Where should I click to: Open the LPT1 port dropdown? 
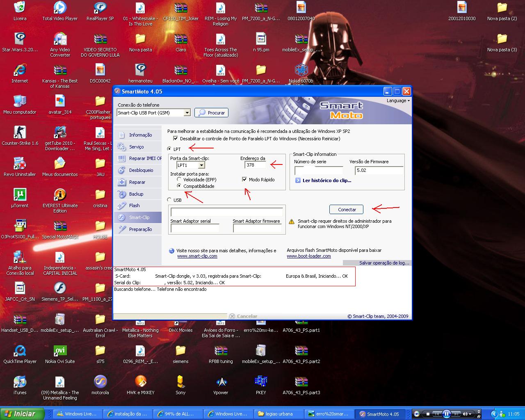[201, 165]
